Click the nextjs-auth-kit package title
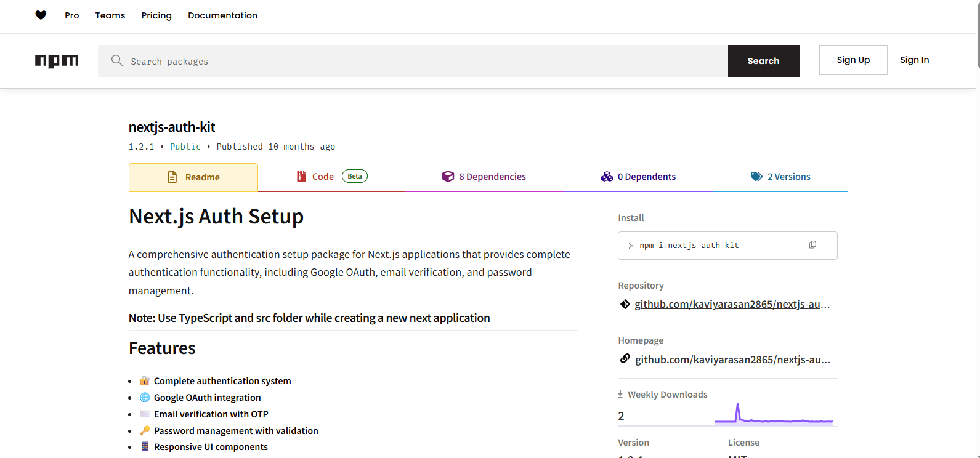 pyautogui.click(x=172, y=127)
